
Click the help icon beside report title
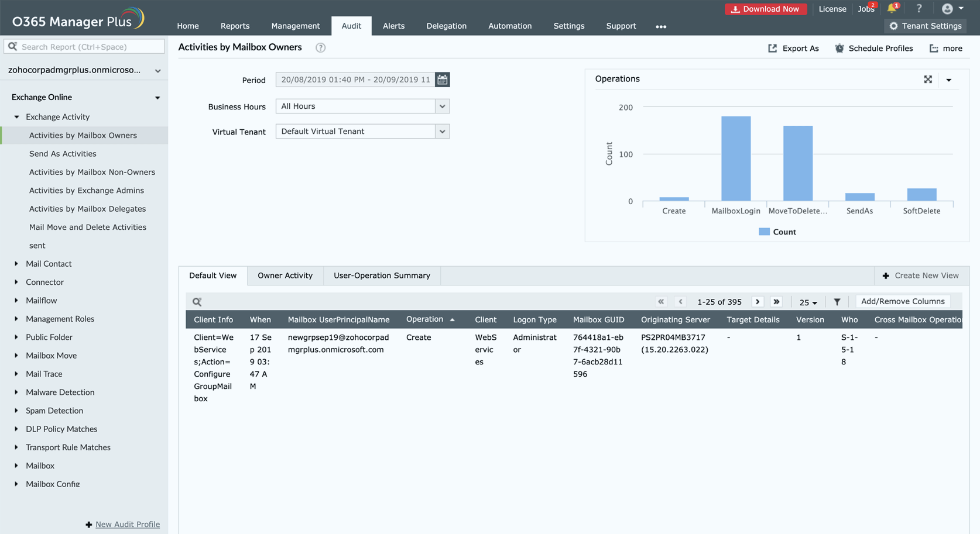coord(320,48)
